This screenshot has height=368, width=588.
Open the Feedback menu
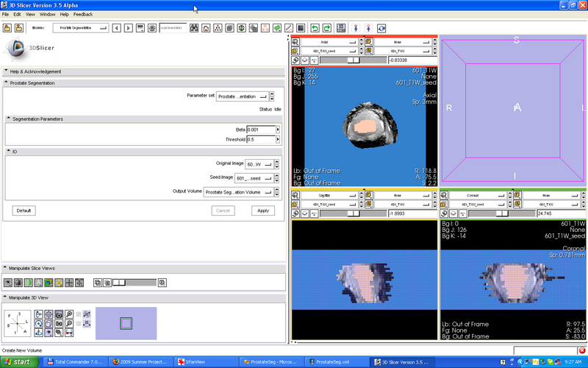tap(83, 14)
